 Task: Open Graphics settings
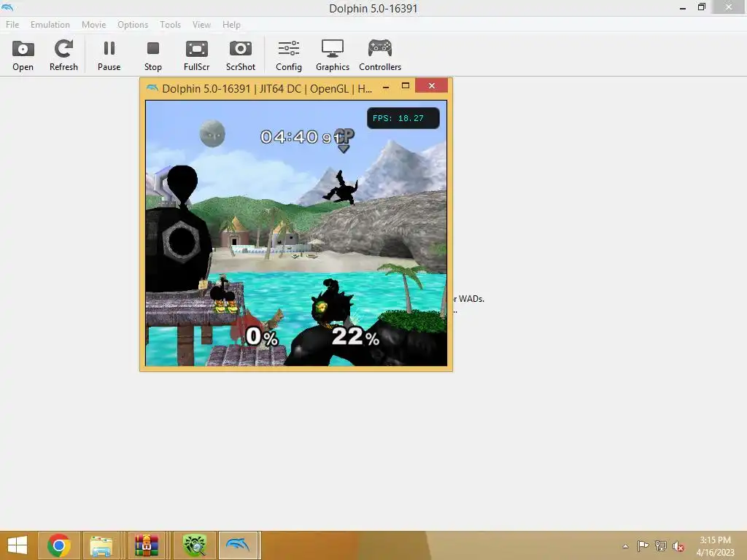click(x=333, y=55)
